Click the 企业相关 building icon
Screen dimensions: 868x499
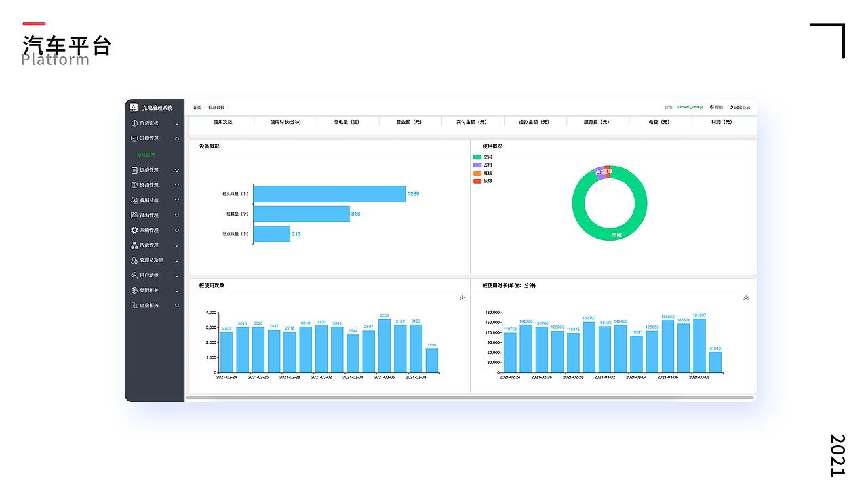coord(134,305)
